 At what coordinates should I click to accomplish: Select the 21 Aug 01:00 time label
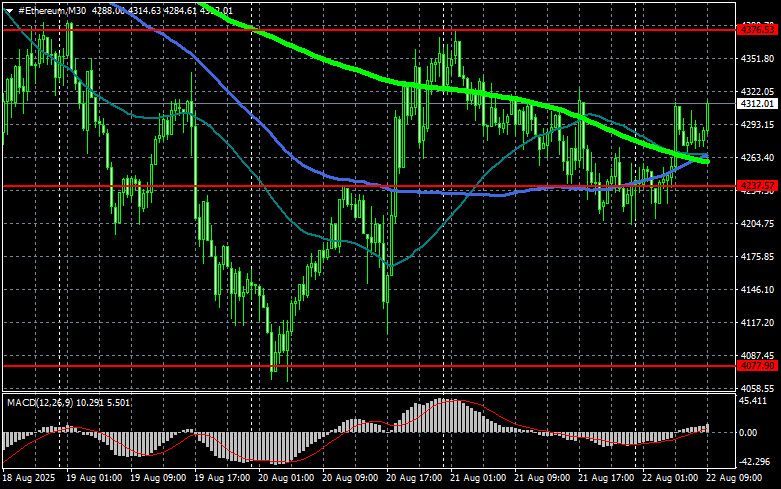pyautogui.click(x=478, y=478)
